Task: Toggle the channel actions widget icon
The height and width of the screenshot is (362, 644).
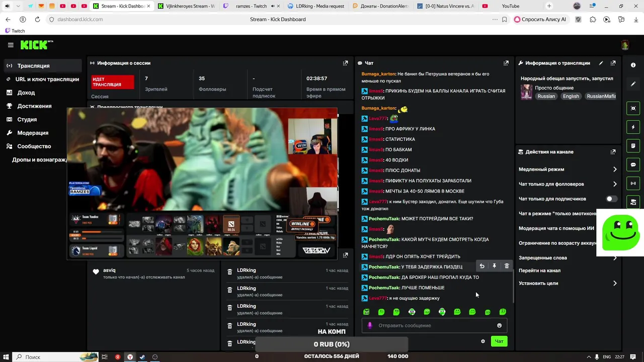Action: 633,202
